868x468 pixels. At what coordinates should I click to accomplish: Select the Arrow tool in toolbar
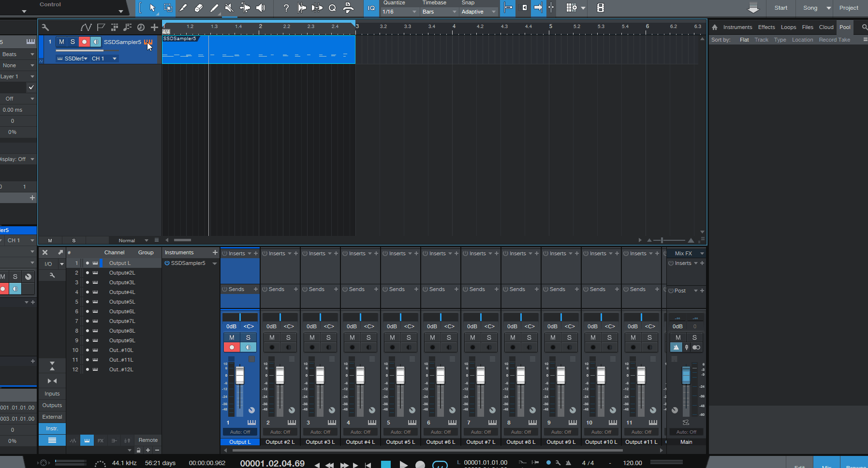(152, 8)
